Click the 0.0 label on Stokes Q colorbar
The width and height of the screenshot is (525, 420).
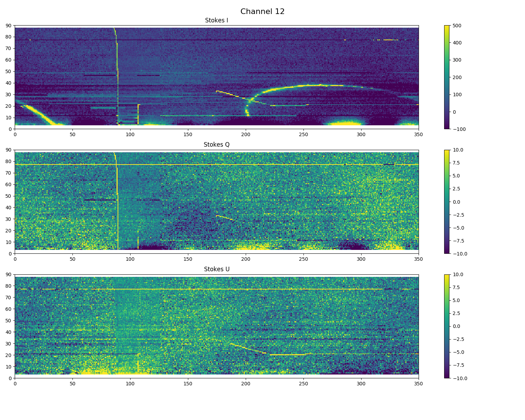(456, 202)
